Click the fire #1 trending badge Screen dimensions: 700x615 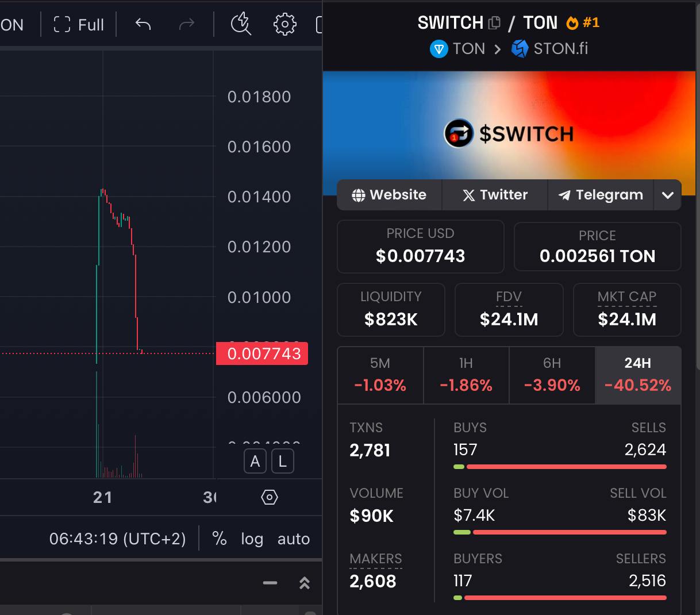pyautogui.click(x=583, y=22)
